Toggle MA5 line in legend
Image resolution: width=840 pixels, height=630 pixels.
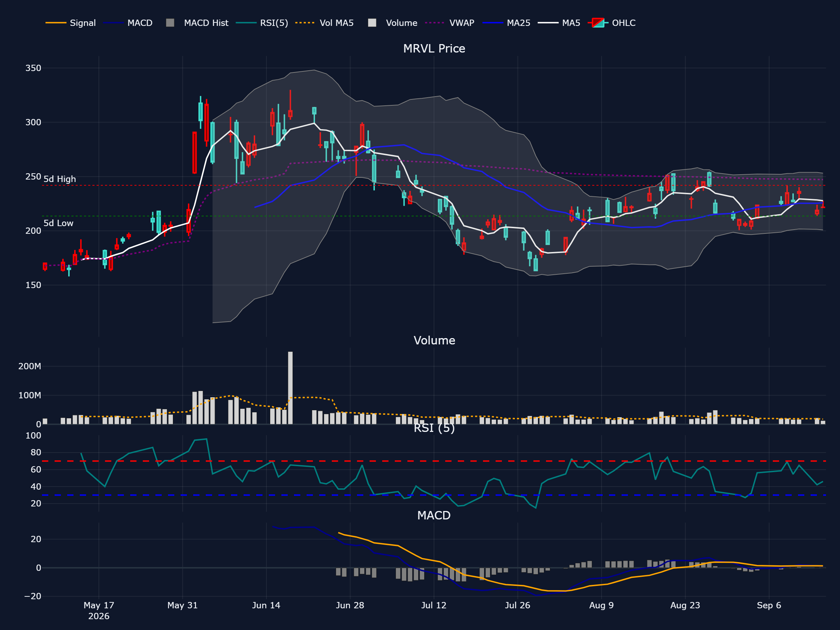point(559,23)
